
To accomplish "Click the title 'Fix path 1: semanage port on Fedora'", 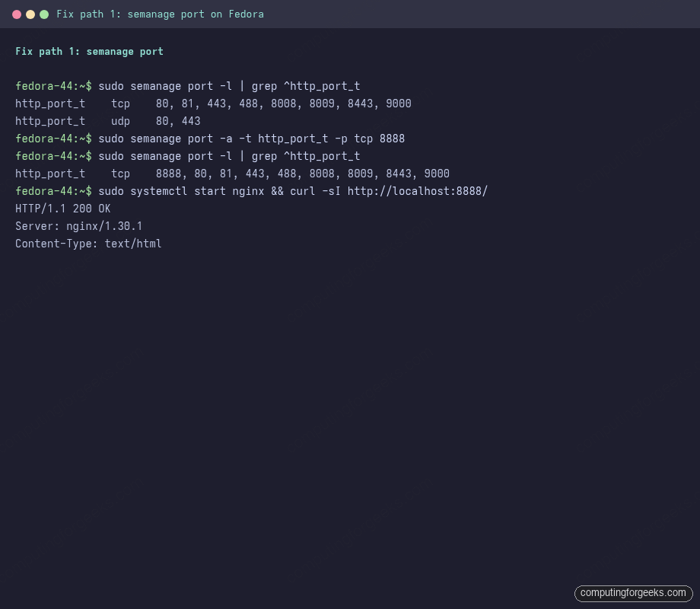I will pos(160,14).
